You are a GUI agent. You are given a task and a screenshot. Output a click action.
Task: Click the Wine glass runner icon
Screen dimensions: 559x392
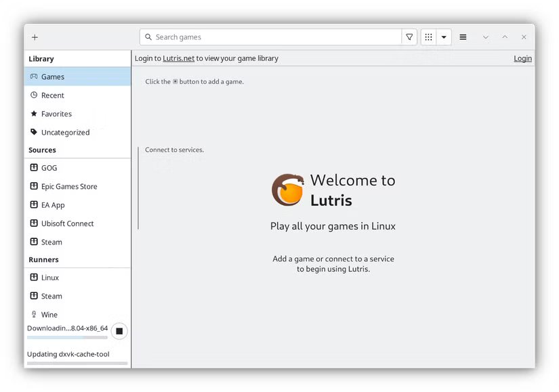pos(34,314)
